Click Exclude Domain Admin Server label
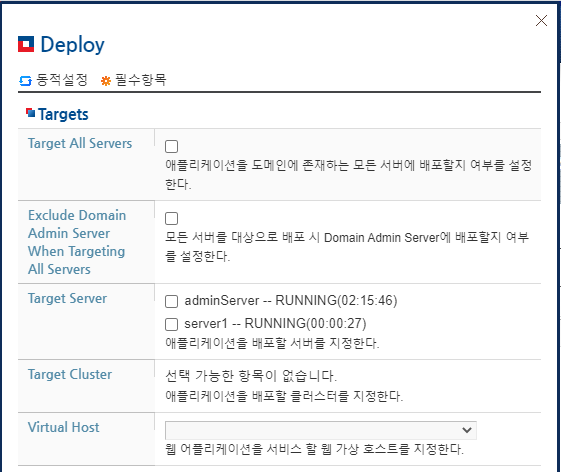 click(77, 242)
